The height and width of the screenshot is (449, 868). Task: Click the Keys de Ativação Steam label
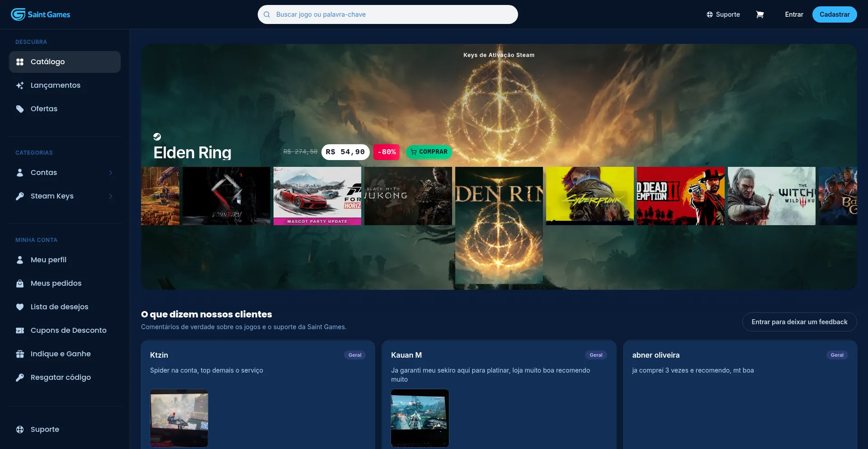pyautogui.click(x=499, y=55)
